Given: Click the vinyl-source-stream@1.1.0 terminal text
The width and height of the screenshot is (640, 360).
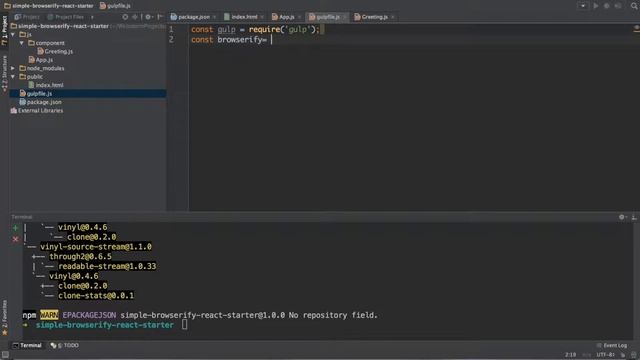Looking at the screenshot, I should click(96, 247).
